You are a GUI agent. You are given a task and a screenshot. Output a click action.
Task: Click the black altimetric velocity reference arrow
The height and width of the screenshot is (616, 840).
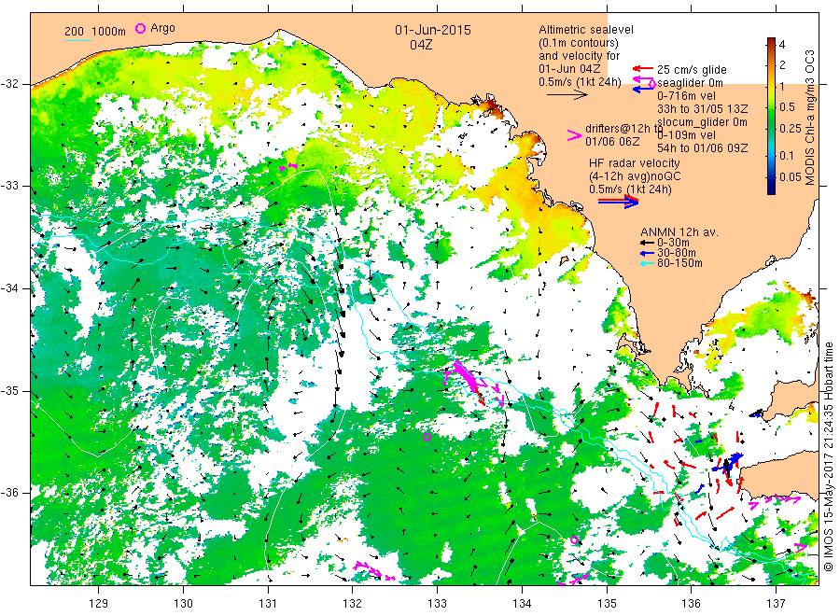coord(567,95)
